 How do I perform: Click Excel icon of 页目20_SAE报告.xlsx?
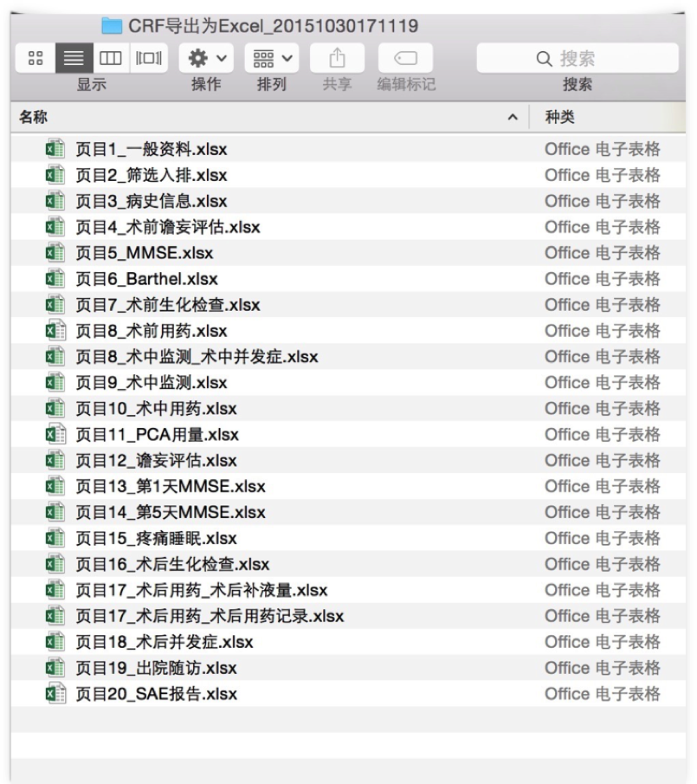55,694
